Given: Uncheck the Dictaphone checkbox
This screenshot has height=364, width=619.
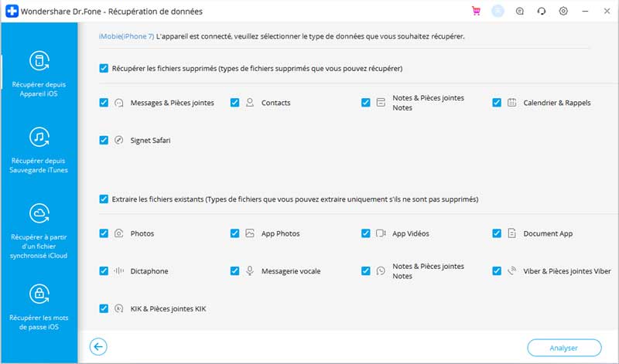Looking at the screenshot, I should pyautogui.click(x=104, y=271).
